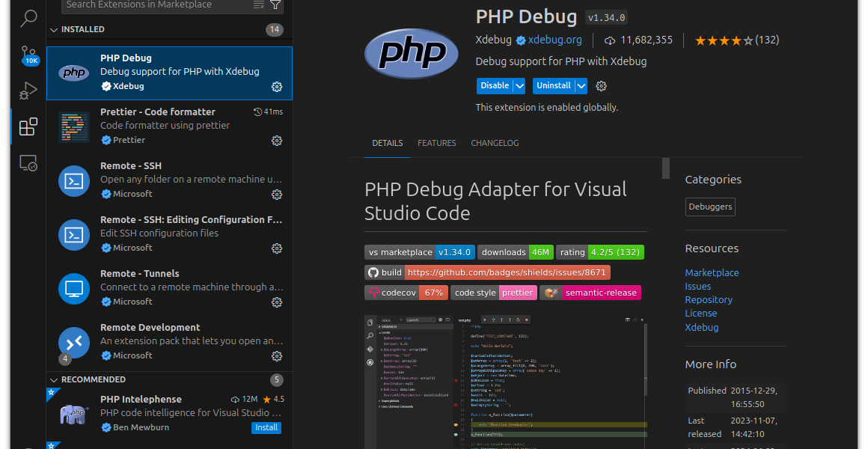
Task: Open the Xdebug link under Resources
Action: click(x=702, y=327)
